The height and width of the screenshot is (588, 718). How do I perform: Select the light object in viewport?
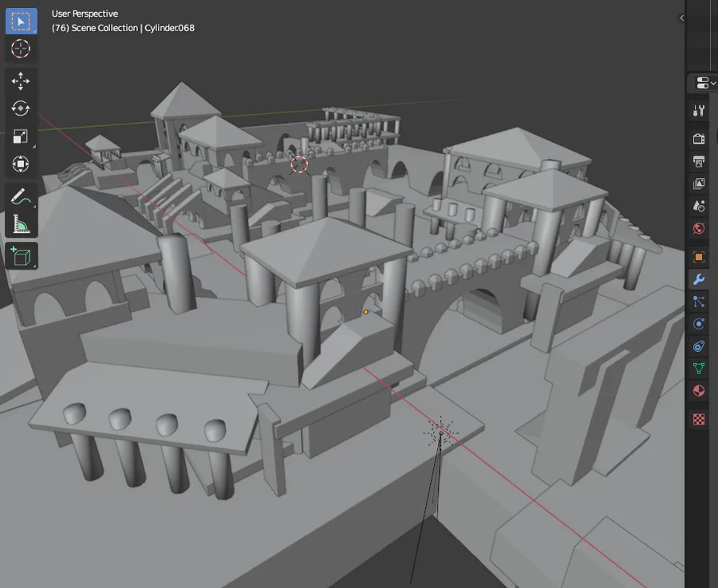(440, 432)
